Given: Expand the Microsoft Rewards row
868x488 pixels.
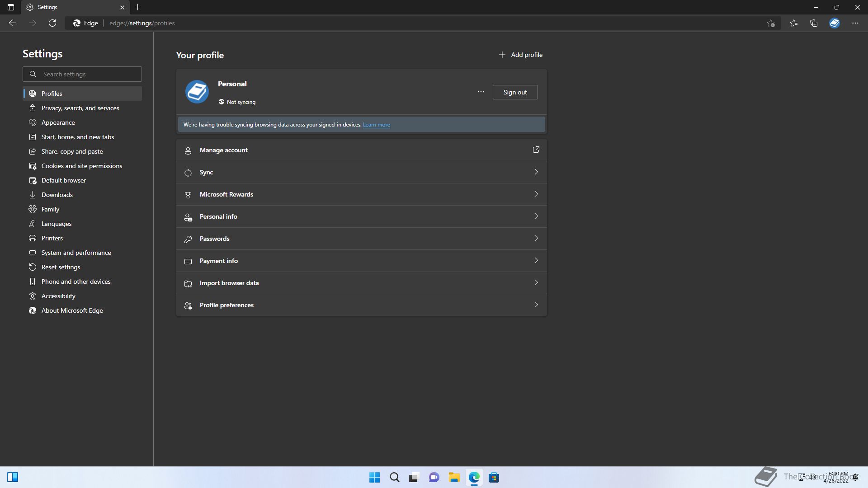Looking at the screenshot, I should [x=361, y=194].
